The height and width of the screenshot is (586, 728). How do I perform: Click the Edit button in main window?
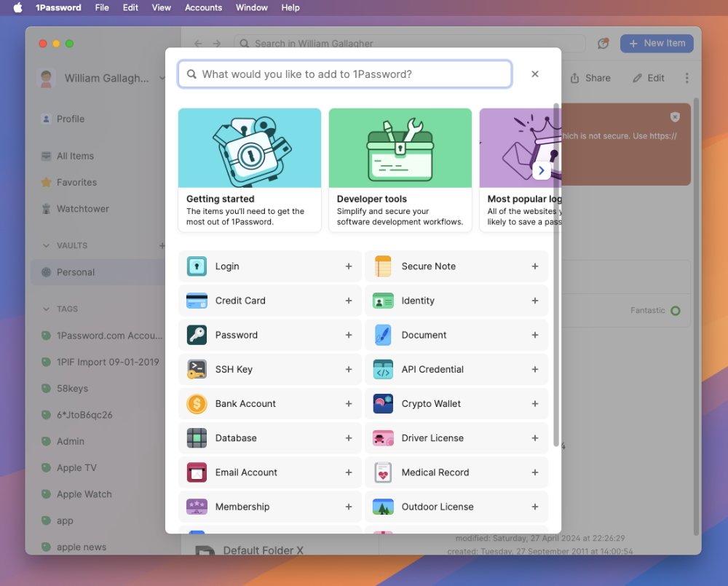point(649,78)
